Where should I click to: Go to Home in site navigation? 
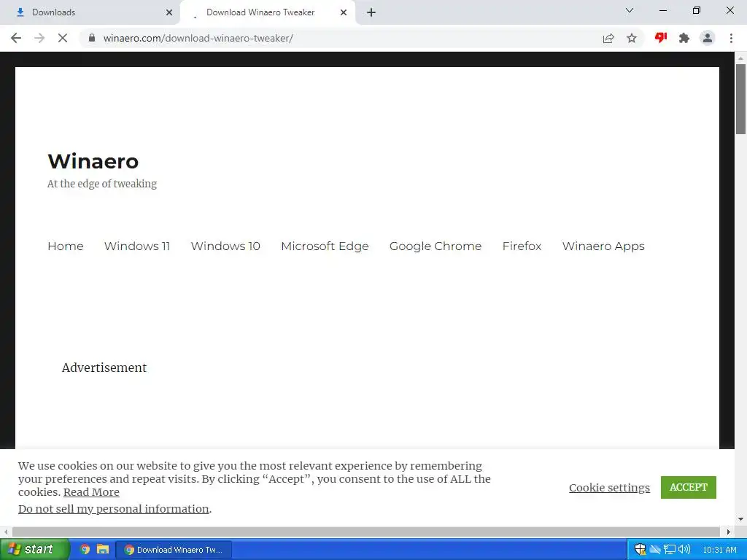tap(65, 246)
